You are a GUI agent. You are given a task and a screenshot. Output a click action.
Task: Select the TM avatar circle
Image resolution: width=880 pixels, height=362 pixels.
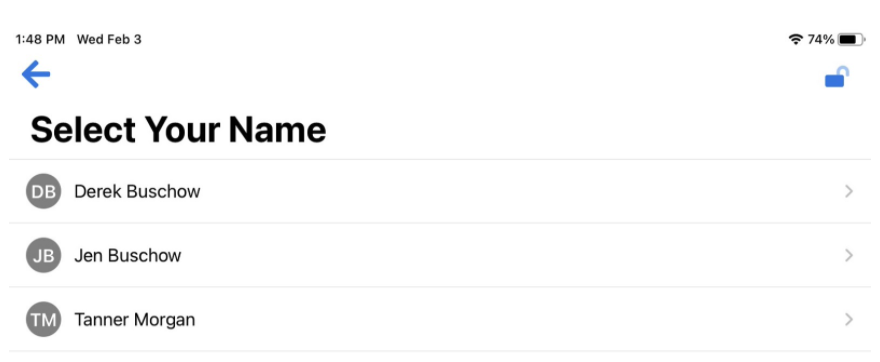[x=43, y=319]
